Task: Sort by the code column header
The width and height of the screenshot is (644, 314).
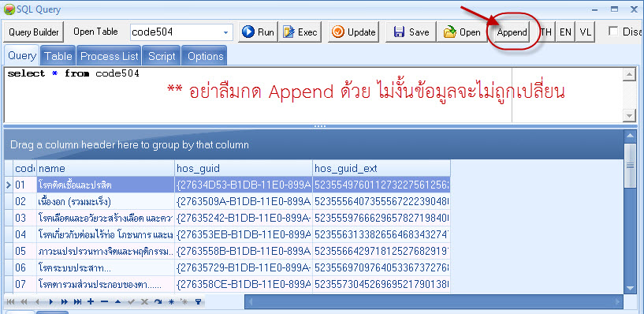Action: tap(24, 169)
